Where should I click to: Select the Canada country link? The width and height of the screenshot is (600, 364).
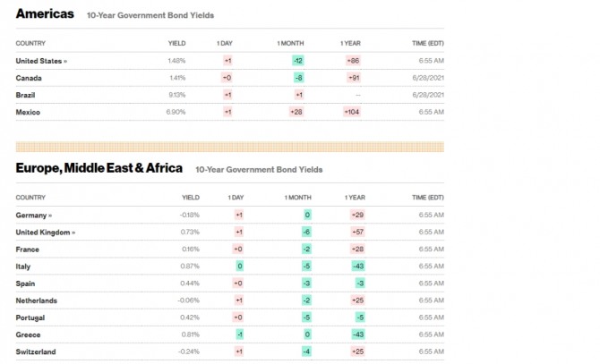click(29, 78)
